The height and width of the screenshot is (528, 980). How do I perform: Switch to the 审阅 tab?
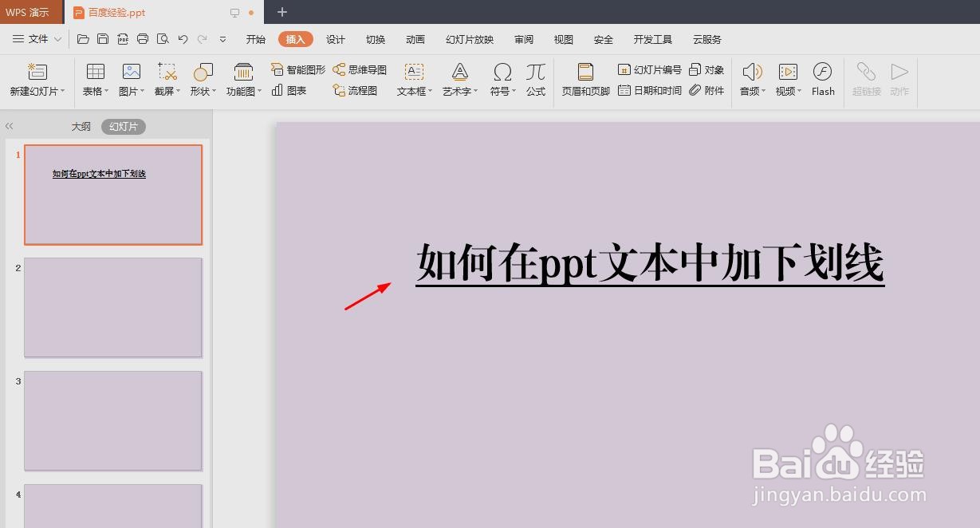[x=524, y=39]
